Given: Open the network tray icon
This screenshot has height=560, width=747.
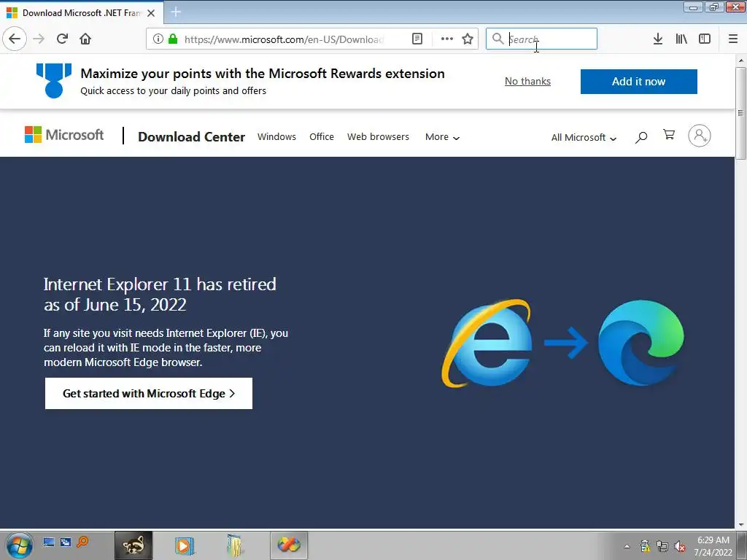Looking at the screenshot, I should click(x=662, y=546).
